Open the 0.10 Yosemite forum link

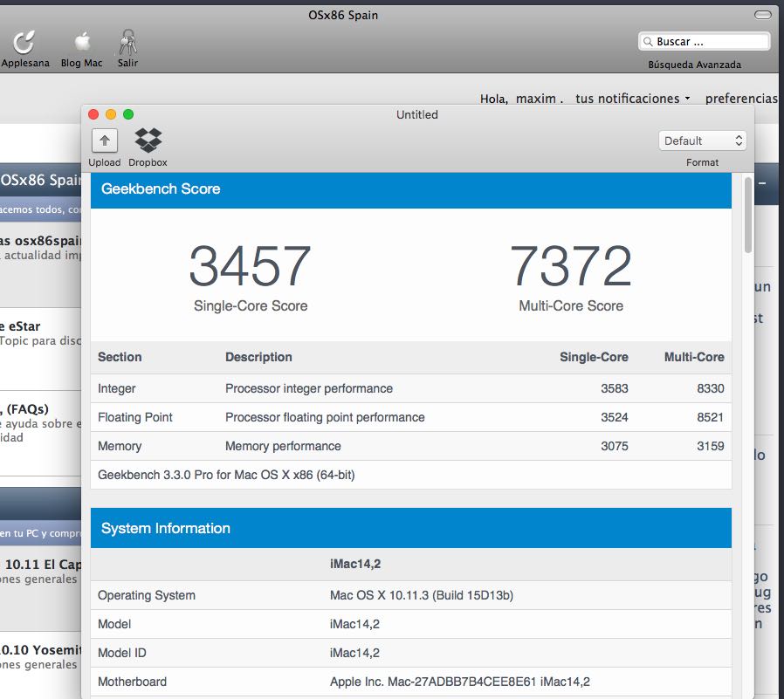click(40, 649)
